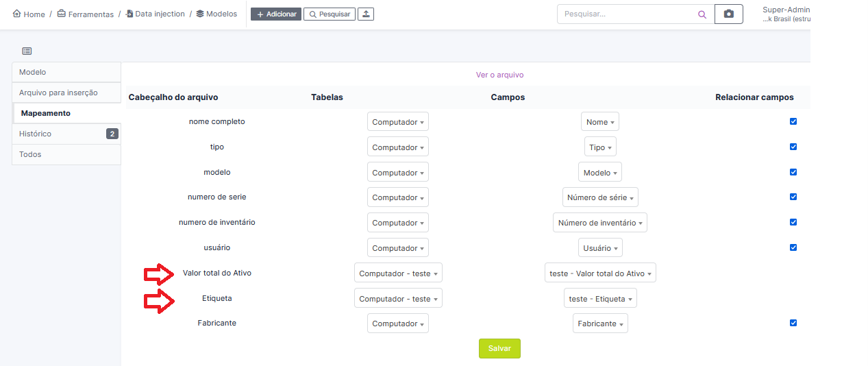868x366 pixels.
Task: Click the upload icon button beside Pesquisar
Action: coord(366,14)
